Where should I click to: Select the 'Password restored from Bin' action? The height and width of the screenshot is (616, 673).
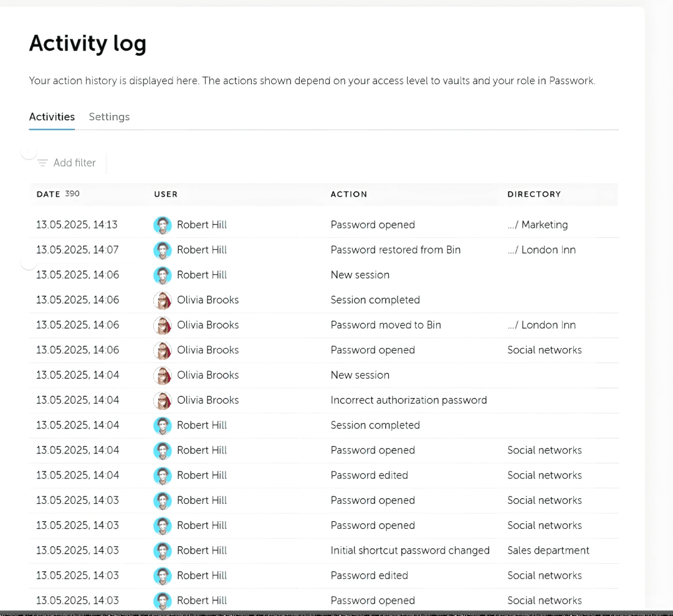coord(395,250)
